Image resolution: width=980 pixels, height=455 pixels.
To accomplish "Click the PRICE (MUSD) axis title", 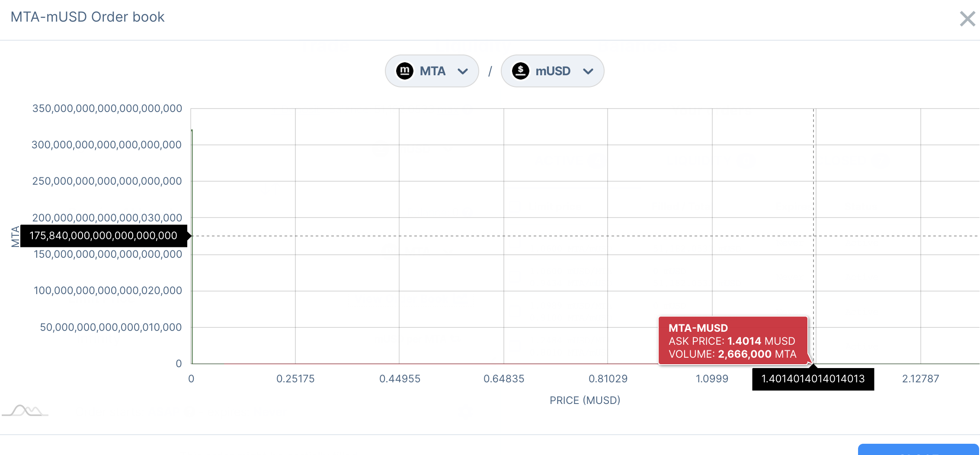I will [585, 401].
